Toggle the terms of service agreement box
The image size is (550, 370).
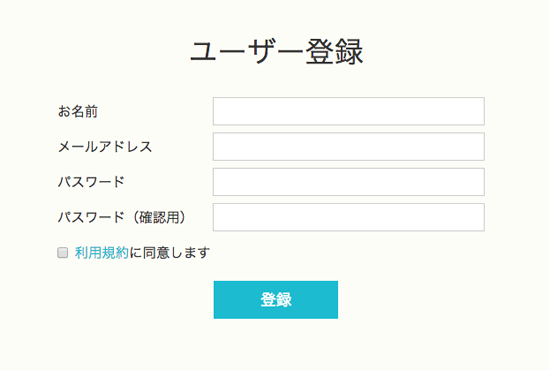click(x=62, y=253)
